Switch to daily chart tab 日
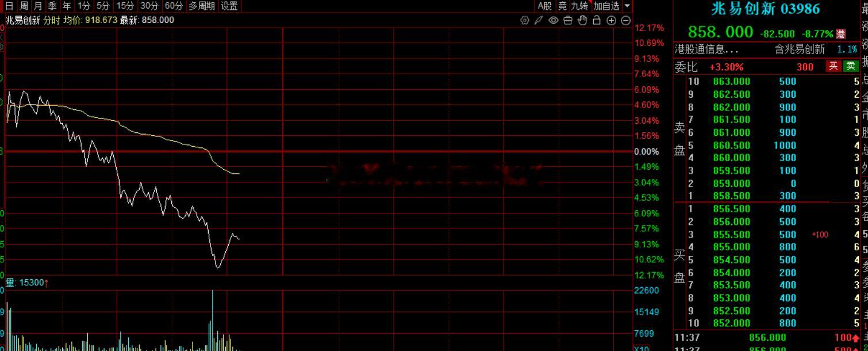This screenshot has height=351, width=868. pos(9,6)
